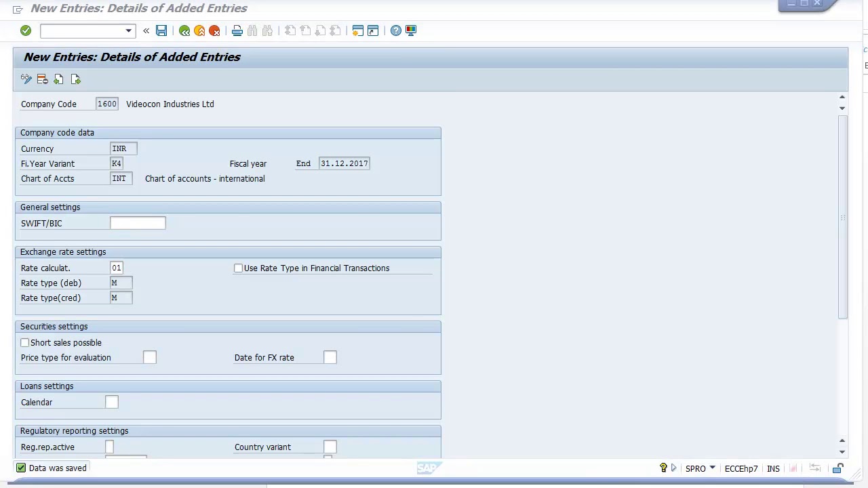Open the Help question mark icon

point(396,30)
